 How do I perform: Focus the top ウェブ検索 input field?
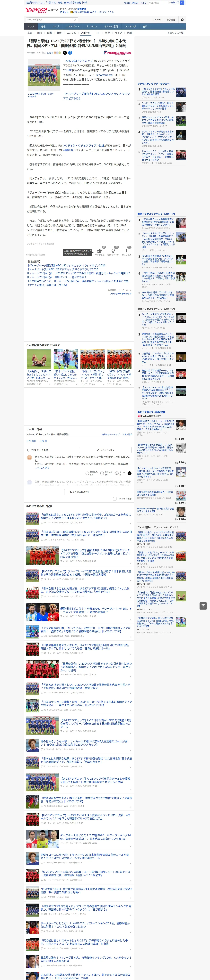pos(158,3)
